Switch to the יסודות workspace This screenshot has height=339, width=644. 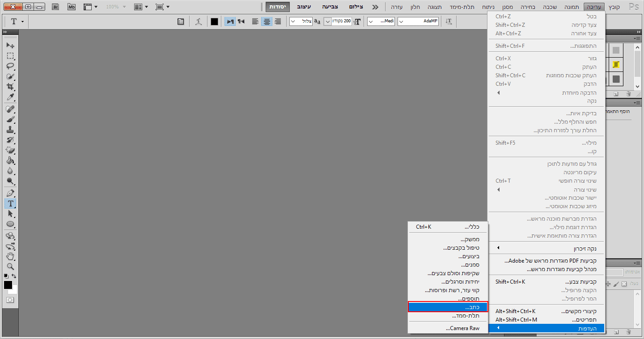(278, 7)
